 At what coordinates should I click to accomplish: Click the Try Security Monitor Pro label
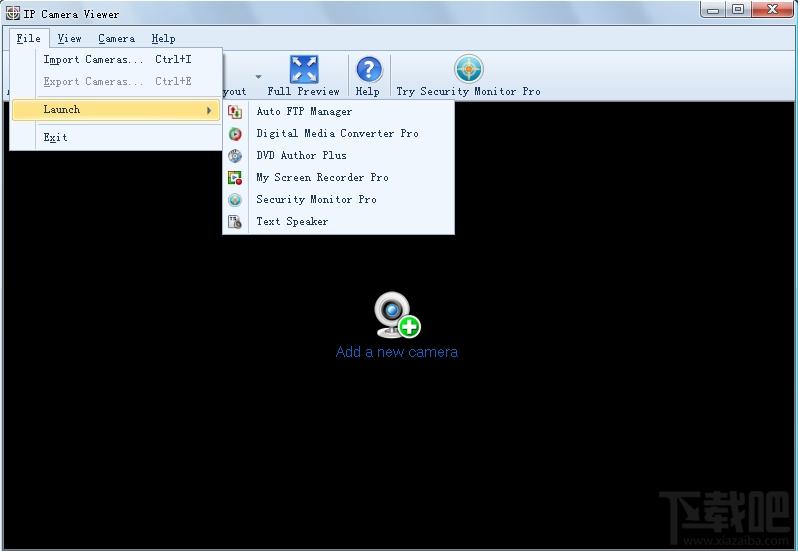tap(468, 92)
